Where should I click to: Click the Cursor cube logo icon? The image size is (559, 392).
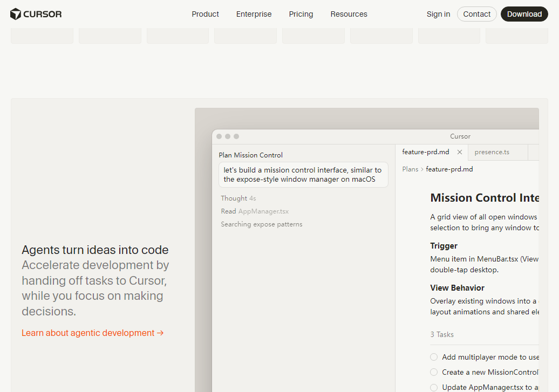click(x=15, y=14)
